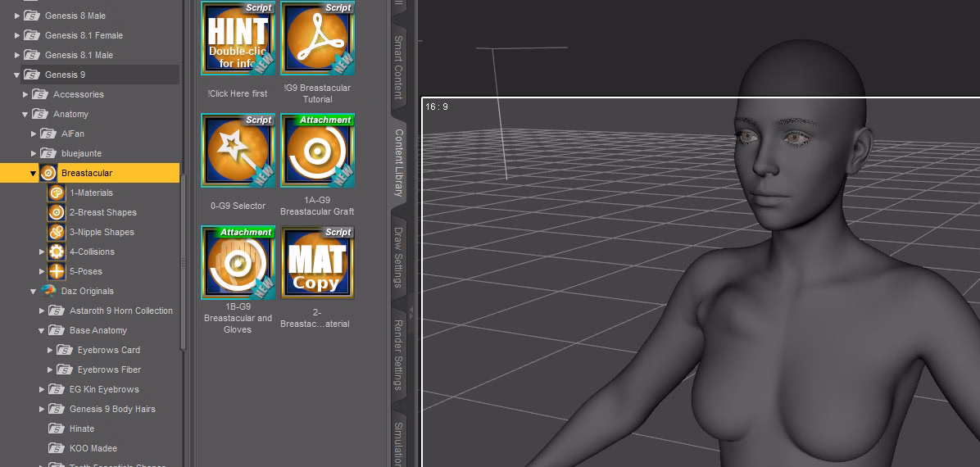Open the Draw Settings tab
The width and height of the screenshot is (980, 467).
pyautogui.click(x=398, y=257)
